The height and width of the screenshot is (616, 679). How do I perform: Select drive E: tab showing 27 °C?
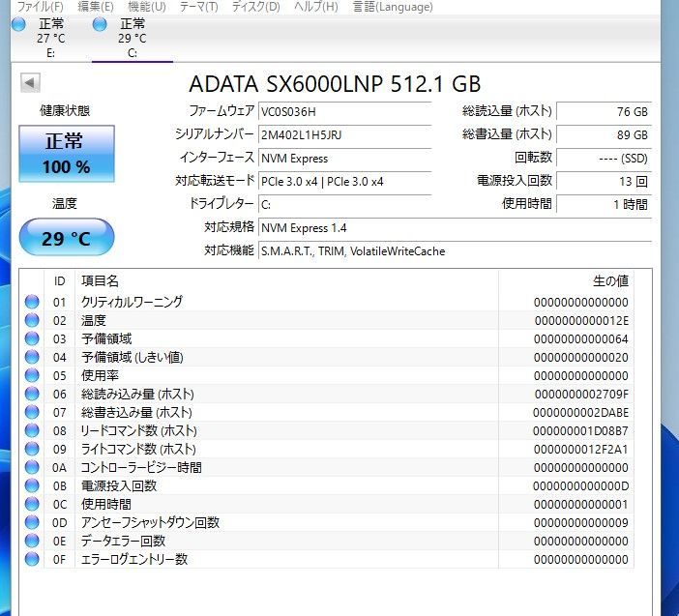(51, 38)
